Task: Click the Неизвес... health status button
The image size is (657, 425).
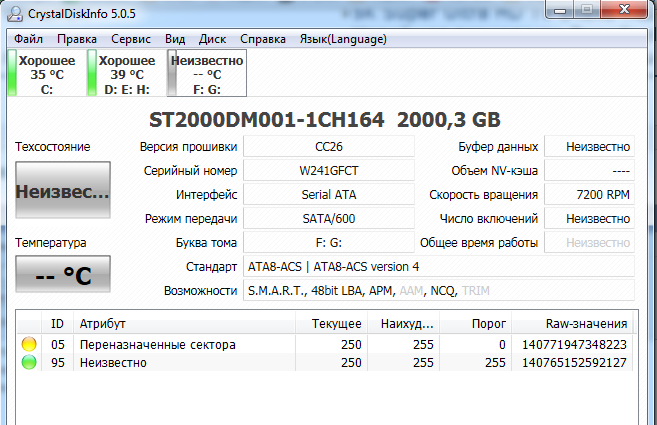Action: click(x=63, y=190)
